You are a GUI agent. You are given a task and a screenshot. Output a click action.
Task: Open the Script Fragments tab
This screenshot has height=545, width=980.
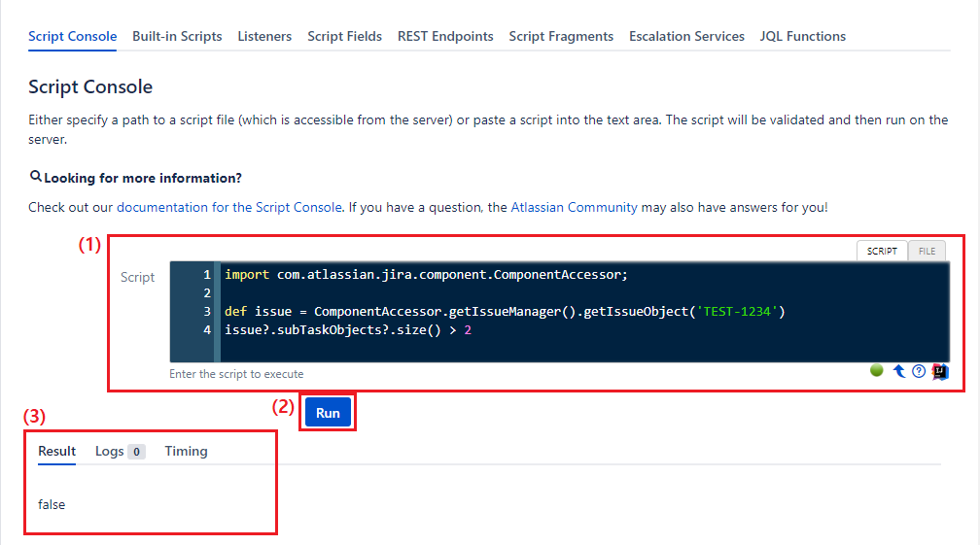[561, 36]
